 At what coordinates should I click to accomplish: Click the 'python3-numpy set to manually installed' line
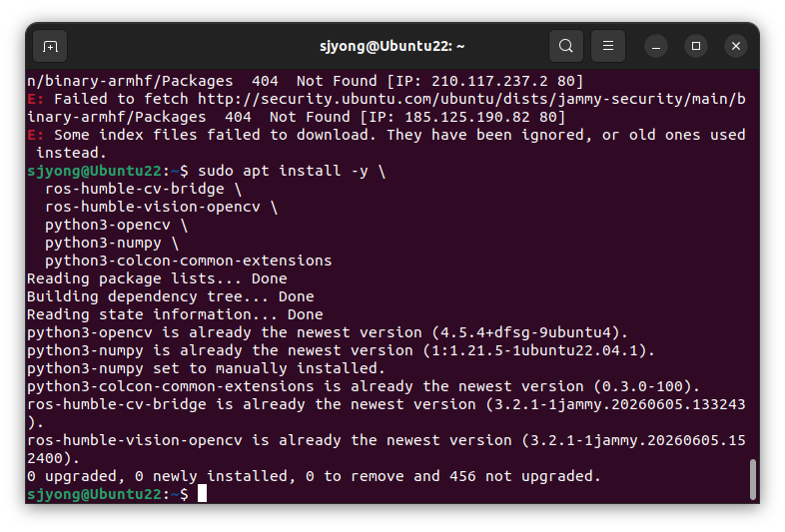click(x=207, y=369)
